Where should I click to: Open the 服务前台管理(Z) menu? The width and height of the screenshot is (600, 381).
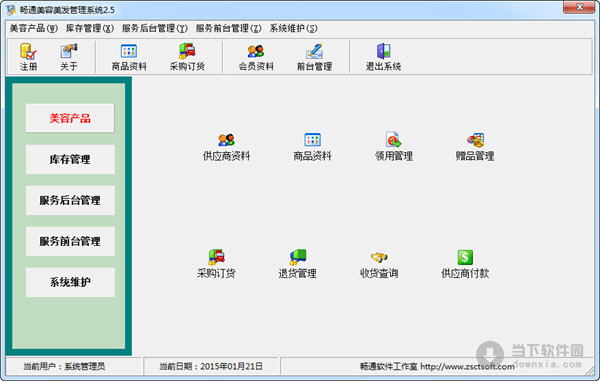pos(228,28)
